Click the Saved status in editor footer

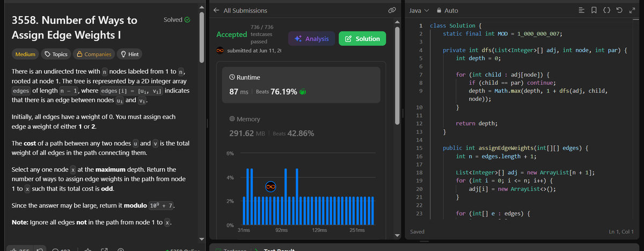(x=417, y=232)
